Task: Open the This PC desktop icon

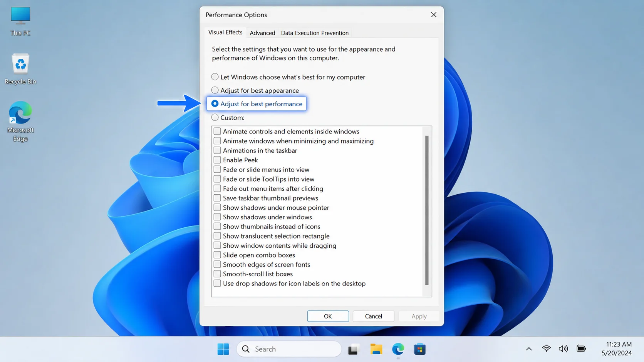Action: click(20, 22)
